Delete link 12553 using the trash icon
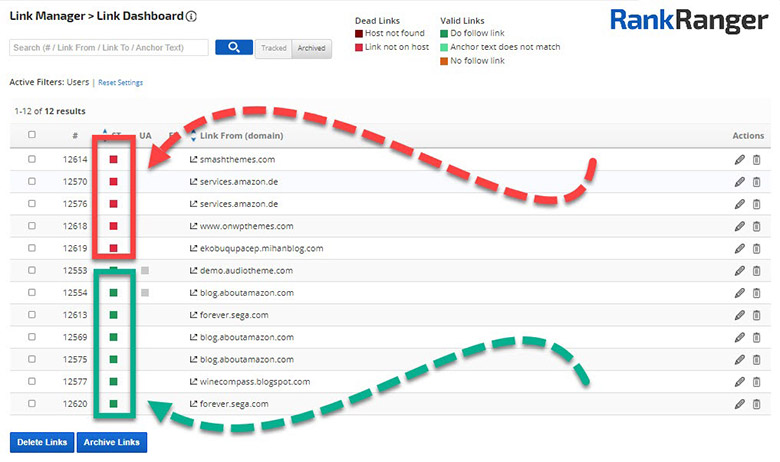780x462 pixels. tap(757, 271)
